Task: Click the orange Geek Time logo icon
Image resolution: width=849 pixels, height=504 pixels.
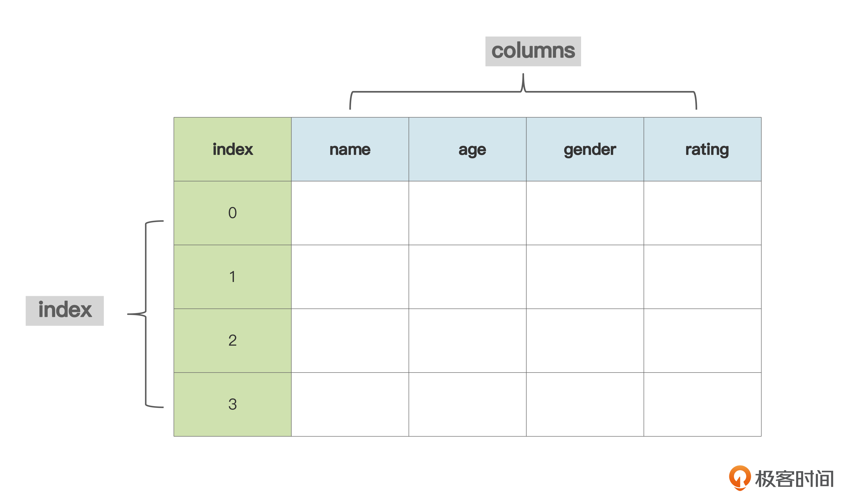Action: coord(740,478)
